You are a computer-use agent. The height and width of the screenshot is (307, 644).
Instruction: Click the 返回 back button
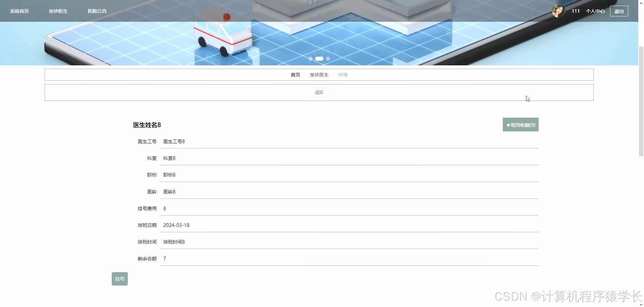coord(319,92)
